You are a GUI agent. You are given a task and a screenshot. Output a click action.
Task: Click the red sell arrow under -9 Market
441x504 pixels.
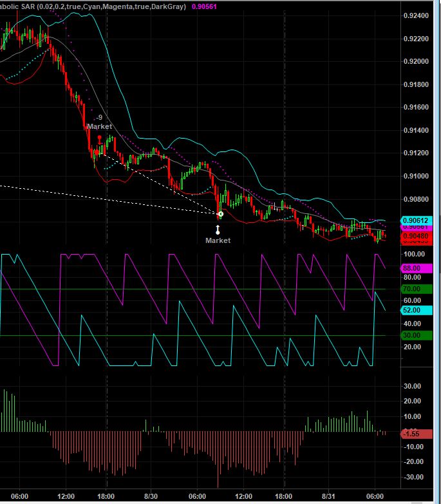(99, 139)
